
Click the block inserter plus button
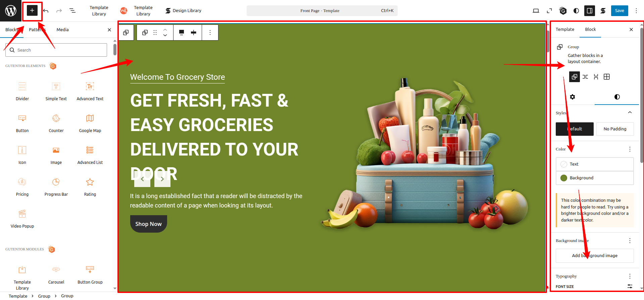32,11
